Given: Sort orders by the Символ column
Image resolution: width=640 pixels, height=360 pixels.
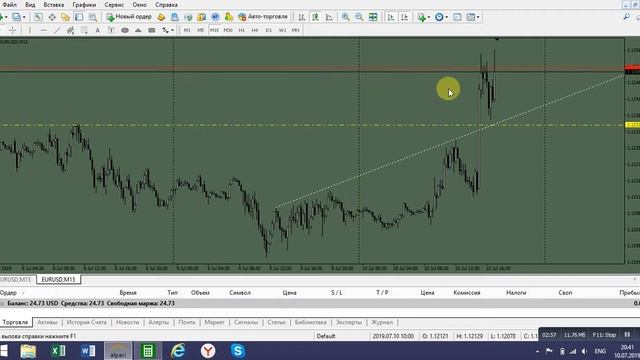Looking at the screenshot, I should click(240, 293).
